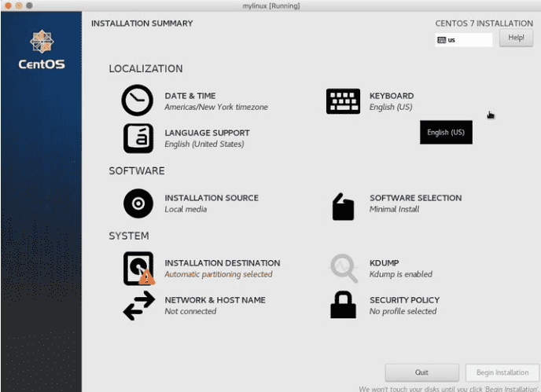Click the Software Selection package icon

343,207
